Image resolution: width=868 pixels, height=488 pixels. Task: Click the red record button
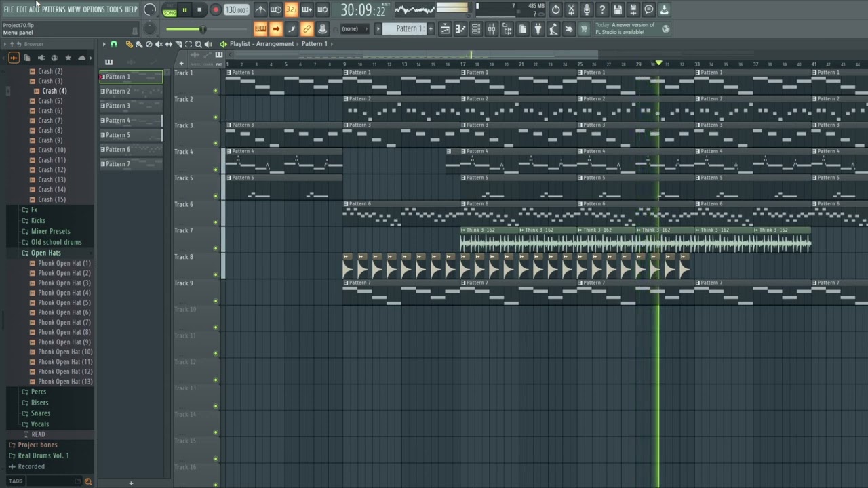point(215,10)
